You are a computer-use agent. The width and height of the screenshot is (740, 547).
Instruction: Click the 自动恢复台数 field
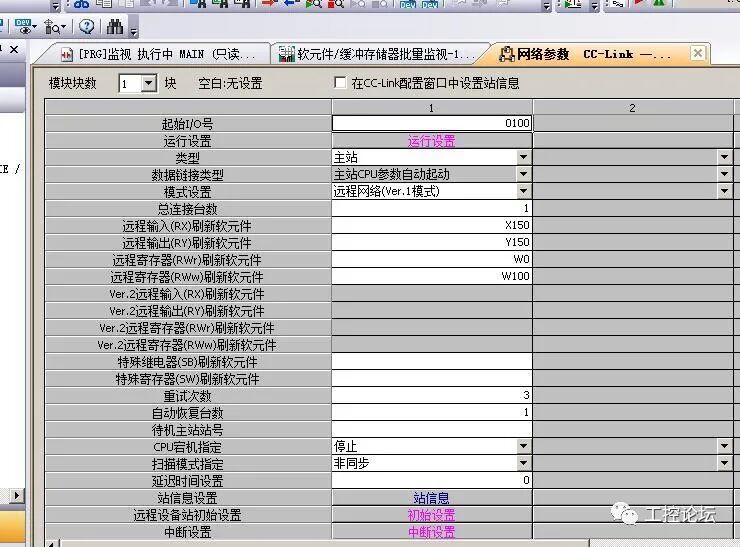[432, 412]
